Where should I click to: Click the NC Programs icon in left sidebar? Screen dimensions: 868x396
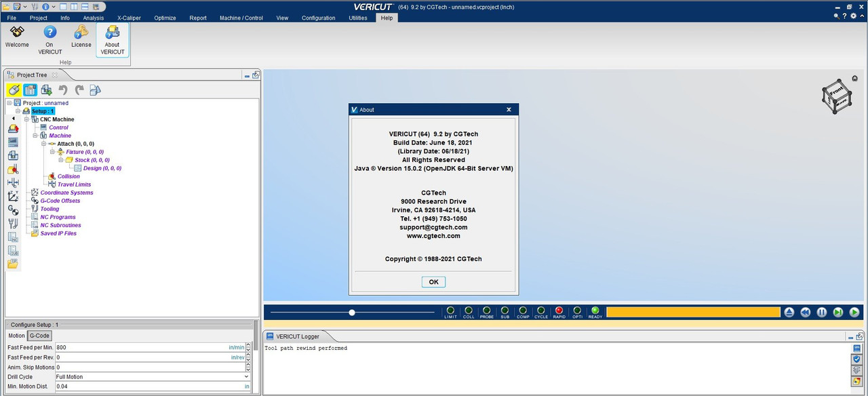pos(13,237)
